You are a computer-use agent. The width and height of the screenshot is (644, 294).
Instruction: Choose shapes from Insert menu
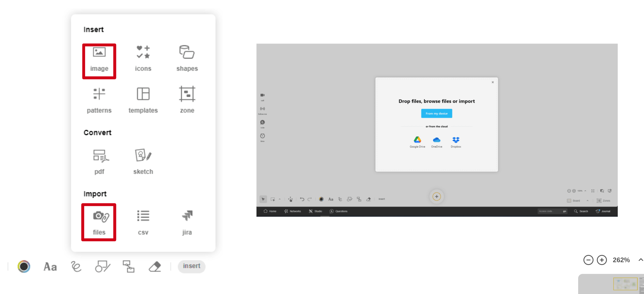187,59
